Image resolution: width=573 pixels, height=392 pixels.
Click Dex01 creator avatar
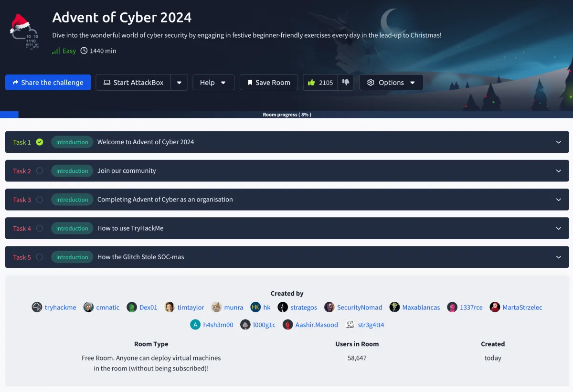click(132, 307)
